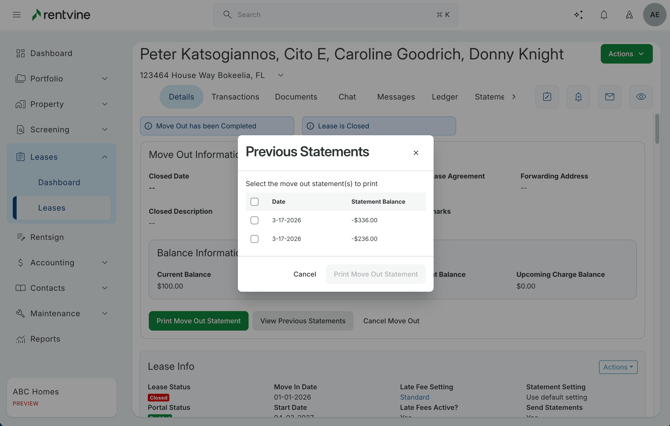Check the select-all statements checkbox
Image resolution: width=670 pixels, height=426 pixels.
254,202
